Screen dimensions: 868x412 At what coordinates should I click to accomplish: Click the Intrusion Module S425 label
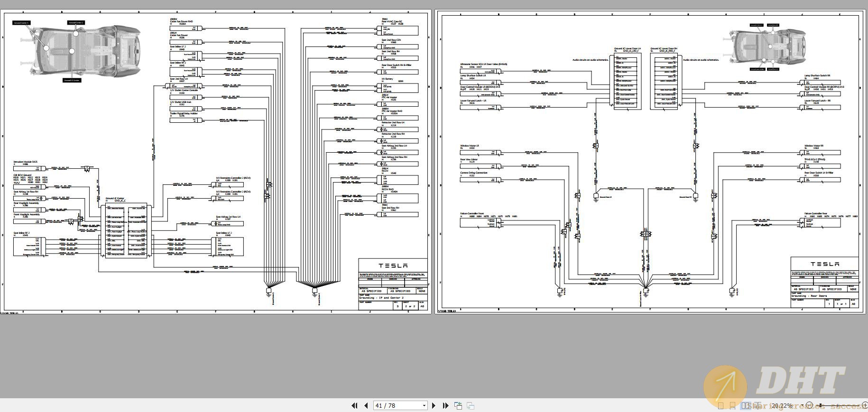25,162
